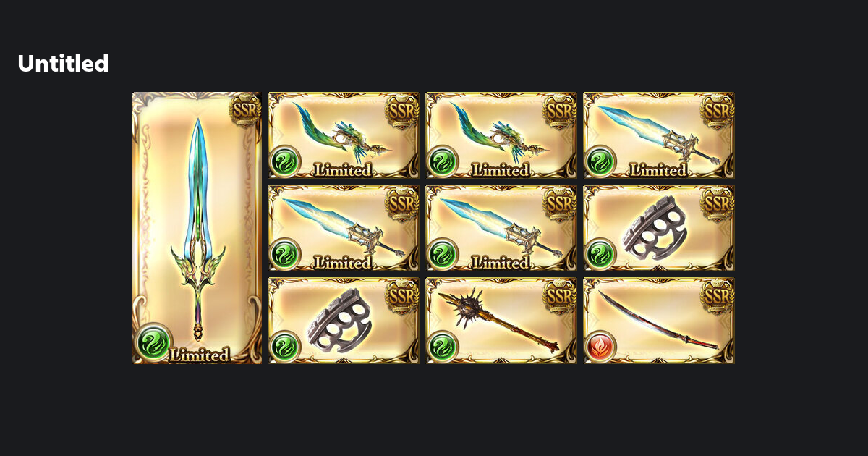Click Limited label on greatsword card above the mace
The height and width of the screenshot is (456, 868).
(500, 263)
